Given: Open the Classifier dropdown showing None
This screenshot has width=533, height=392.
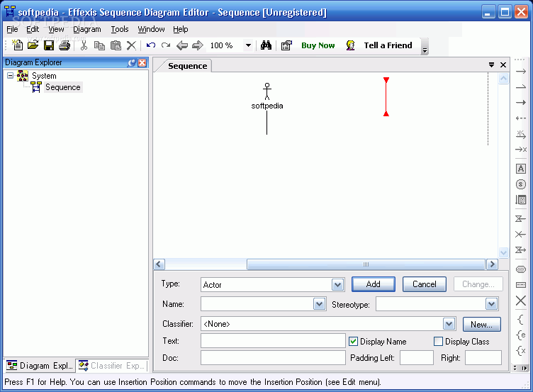Looking at the screenshot, I should pyautogui.click(x=449, y=324).
